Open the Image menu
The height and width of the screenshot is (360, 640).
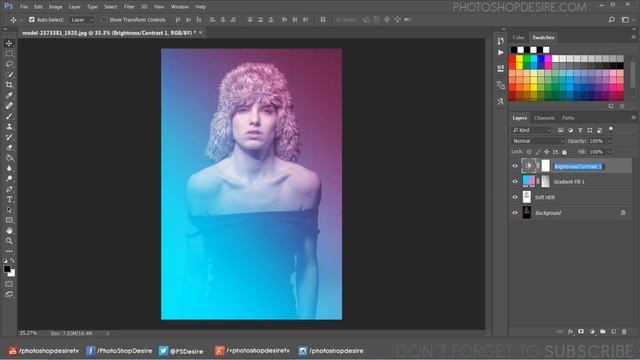pos(56,7)
